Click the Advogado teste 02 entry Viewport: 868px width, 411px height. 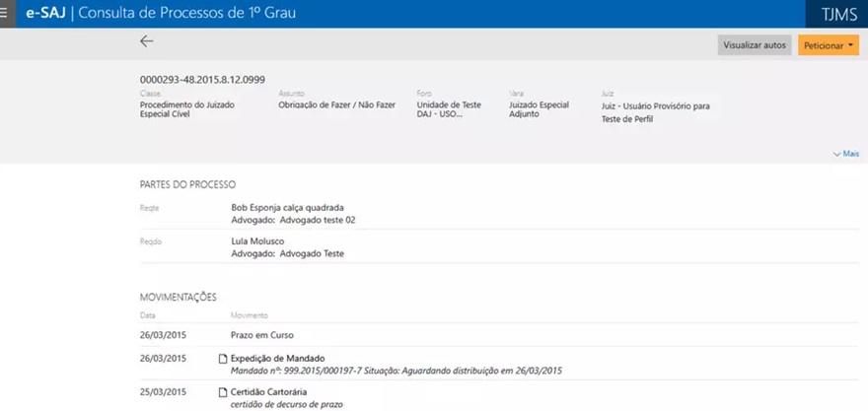point(318,220)
